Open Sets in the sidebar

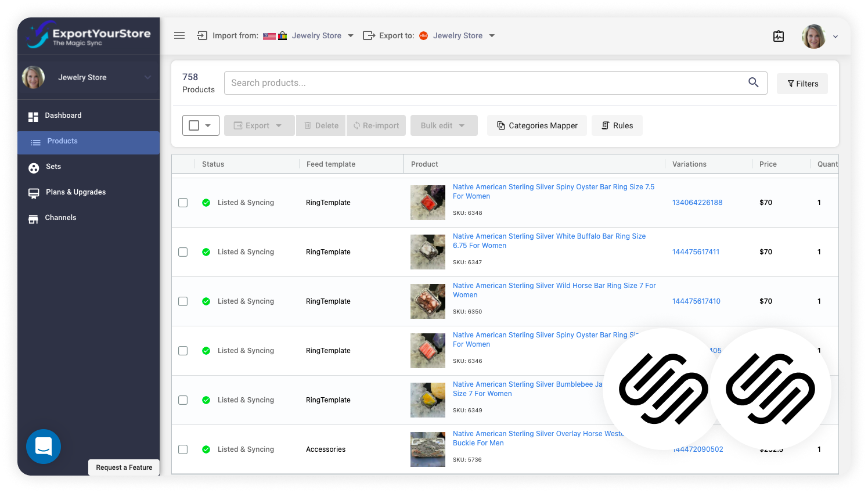click(x=88, y=167)
